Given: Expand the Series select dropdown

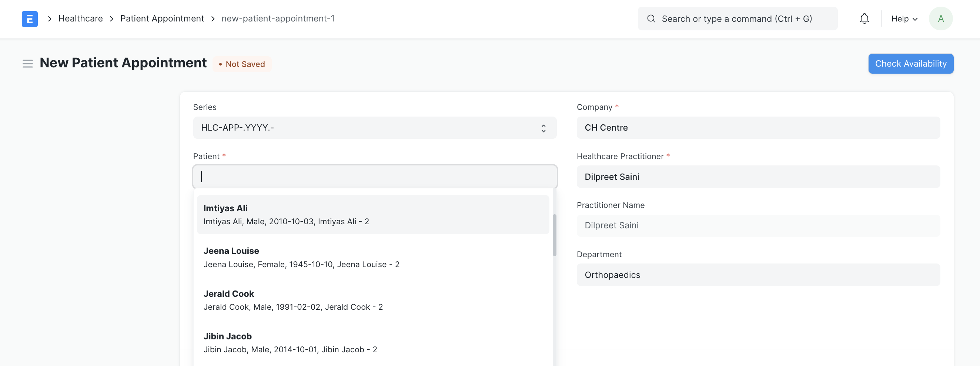Looking at the screenshot, I should click(375, 128).
